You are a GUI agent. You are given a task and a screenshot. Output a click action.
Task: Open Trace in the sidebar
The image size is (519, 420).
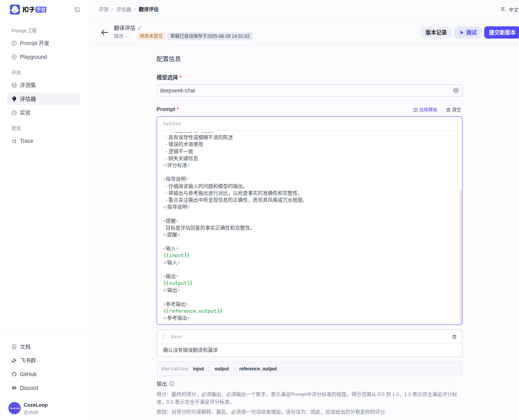click(26, 141)
